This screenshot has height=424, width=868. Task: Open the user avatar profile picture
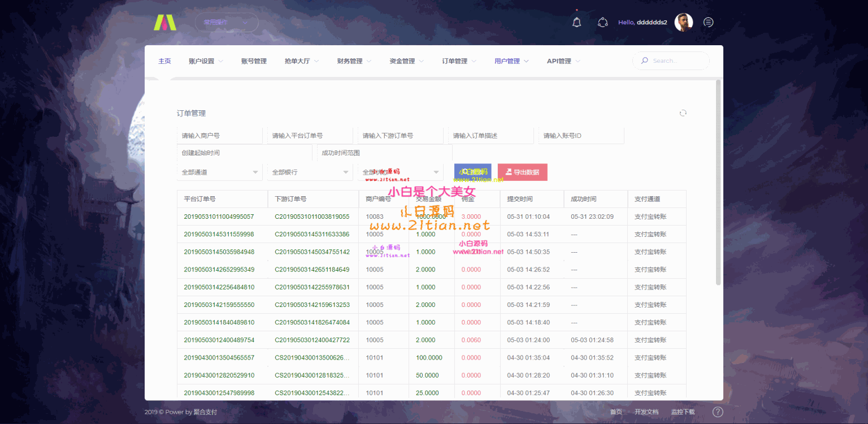pyautogui.click(x=684, y=22)
